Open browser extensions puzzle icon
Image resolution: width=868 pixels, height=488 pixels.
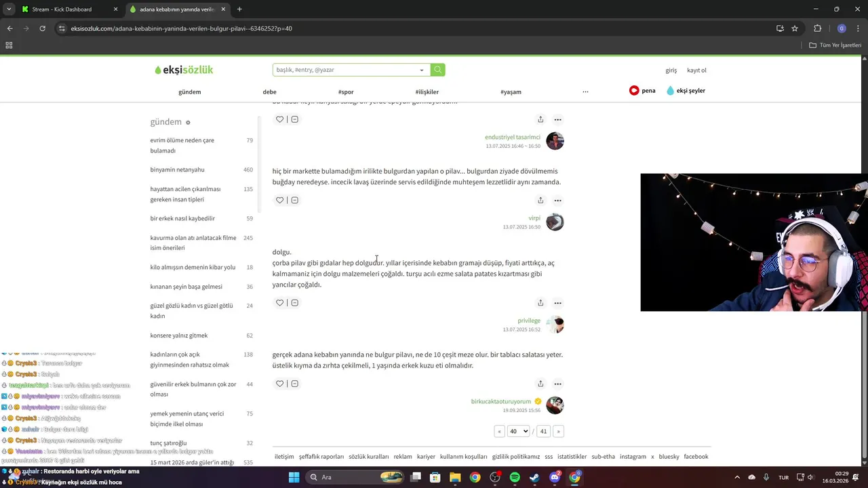pyautogui.click(x=817, y=28)
